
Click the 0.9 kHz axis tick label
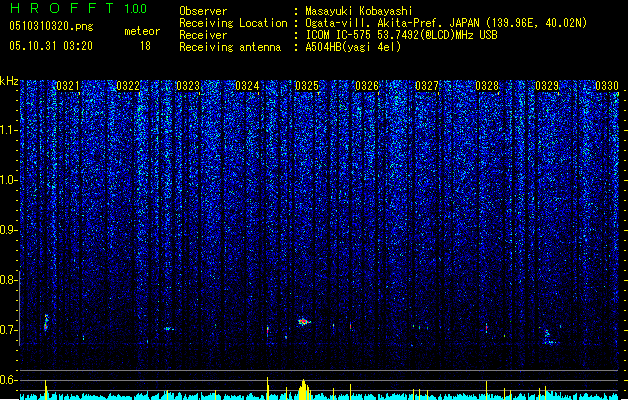click(x=9, y=230)
